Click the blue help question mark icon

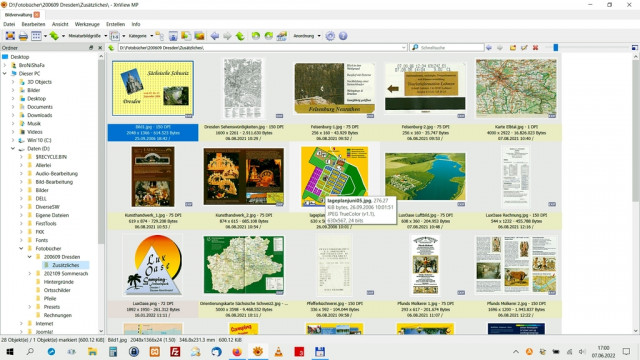pyautogui.click(x=343, y=36)
